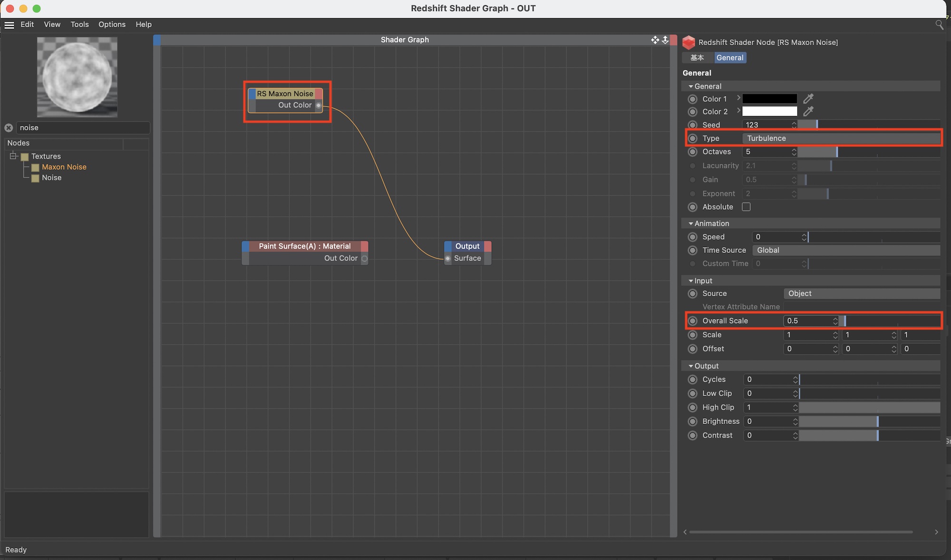The width and height of the screenshot is (951, 560).
Task: Click the search magnifier icon at top right
Action: [x=939, y=25]
